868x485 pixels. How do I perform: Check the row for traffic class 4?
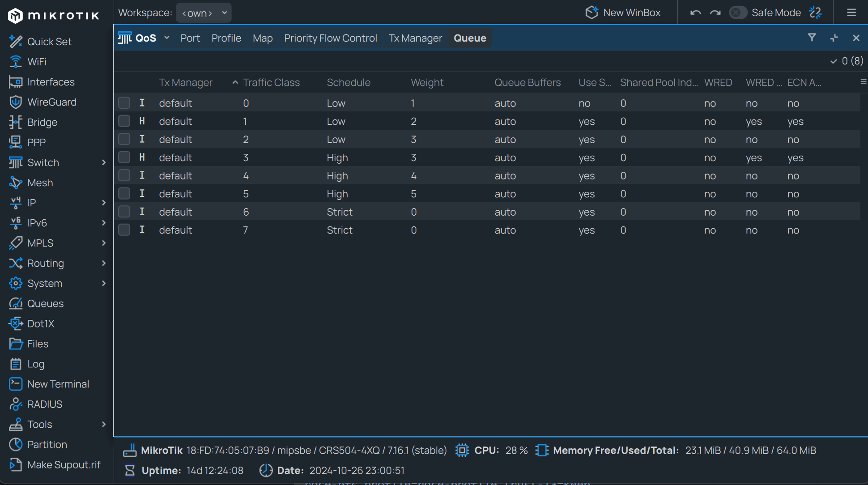124,175
